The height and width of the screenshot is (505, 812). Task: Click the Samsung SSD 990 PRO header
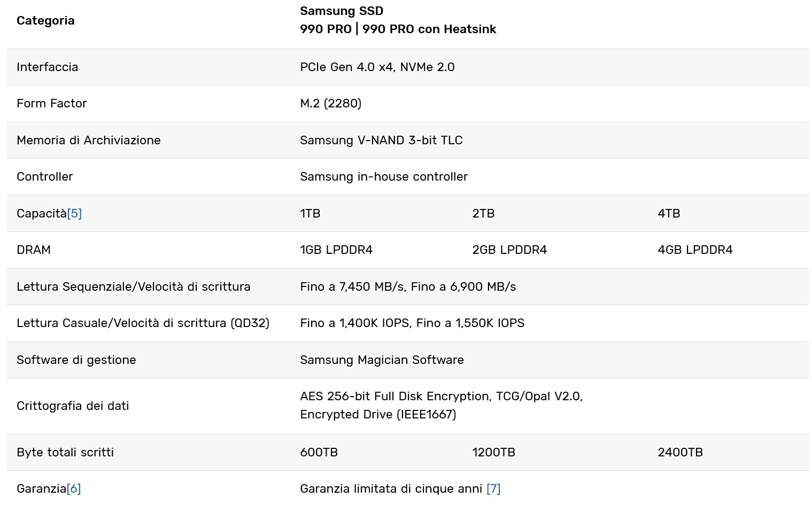pos(398,20)
